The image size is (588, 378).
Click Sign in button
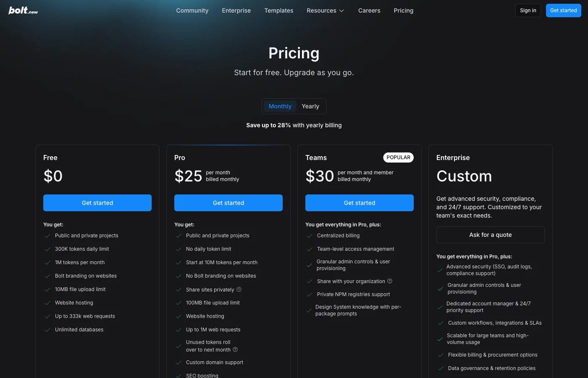pyautogui.click(x=528, y=10)
